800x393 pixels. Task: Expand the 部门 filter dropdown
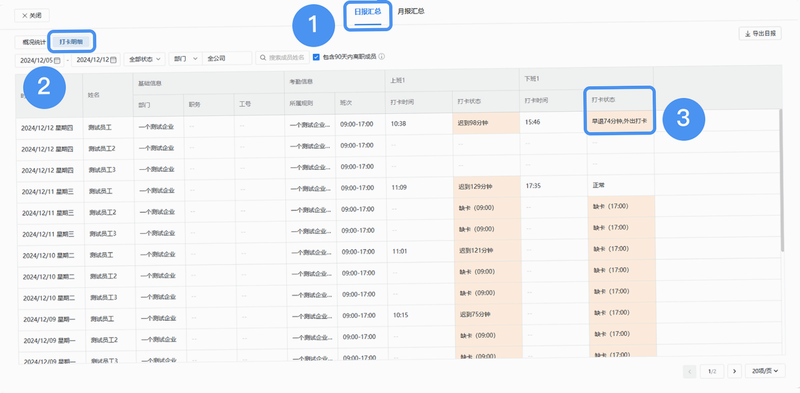coord(185,59)
